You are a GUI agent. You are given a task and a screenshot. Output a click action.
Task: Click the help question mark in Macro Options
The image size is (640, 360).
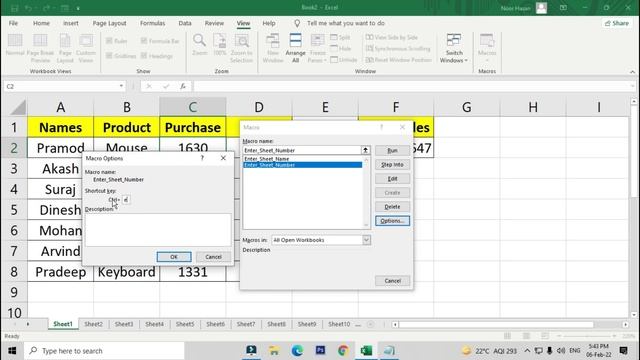tap(202, 158)
